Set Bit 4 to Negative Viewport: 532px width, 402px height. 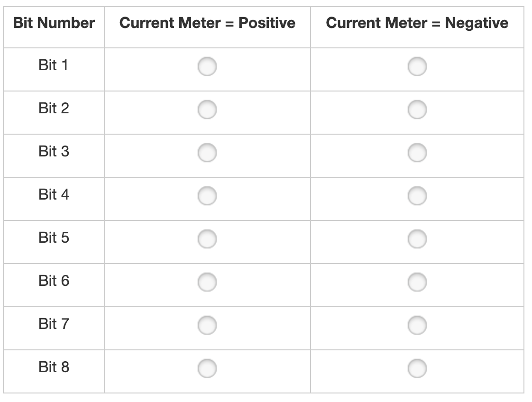(x=417, y=196)
